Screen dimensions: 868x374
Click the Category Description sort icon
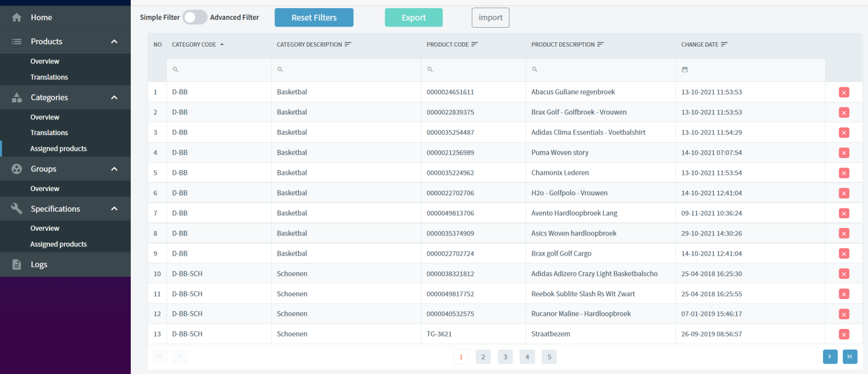click(348, 45)
